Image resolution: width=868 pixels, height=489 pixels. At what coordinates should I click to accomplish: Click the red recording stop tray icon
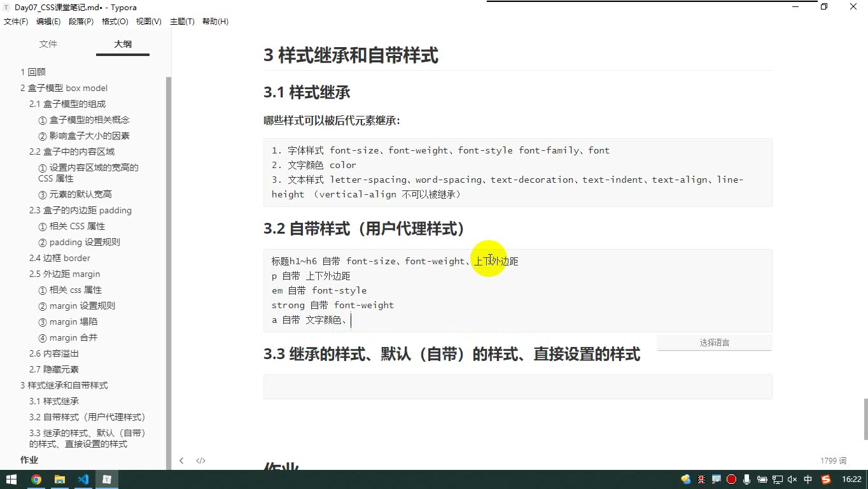pyautogui.click(x=732, y=479)
